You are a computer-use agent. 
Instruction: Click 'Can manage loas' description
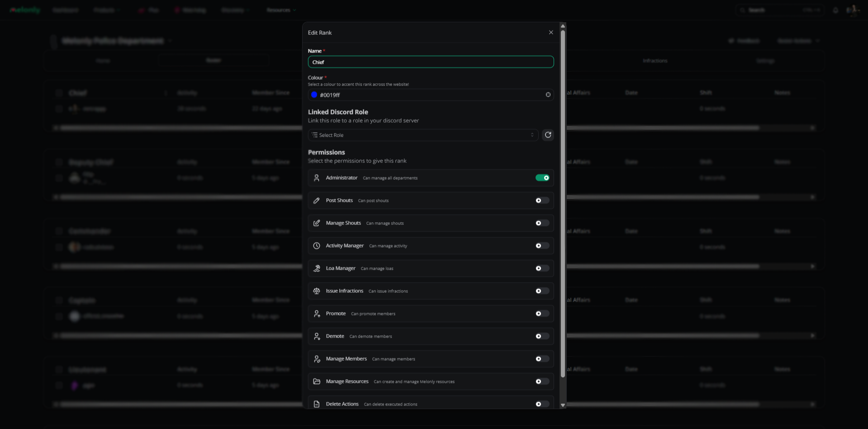[x=377, y=268]
